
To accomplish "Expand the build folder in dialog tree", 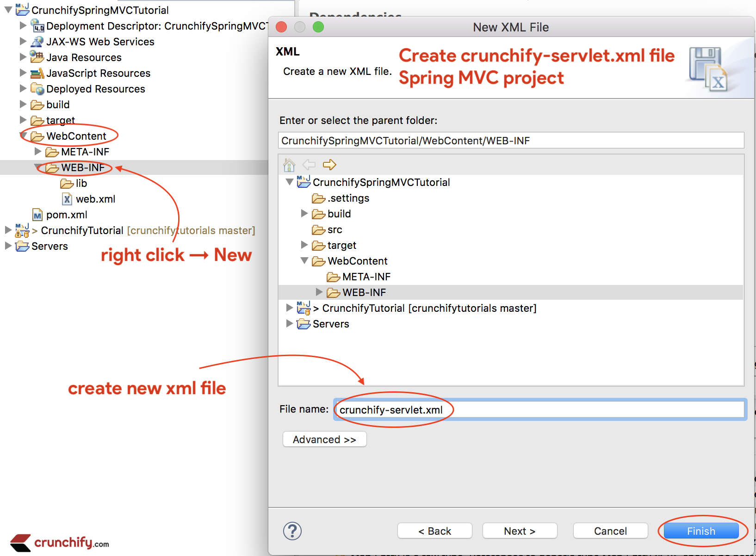I will [x=304, y=213].
